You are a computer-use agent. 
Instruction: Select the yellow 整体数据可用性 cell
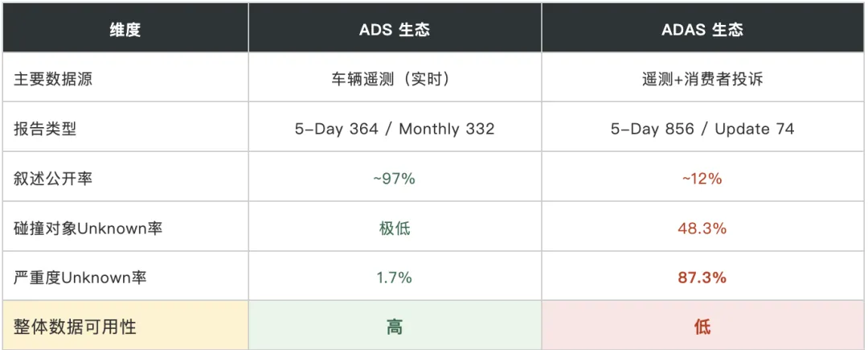coord(125,327)
